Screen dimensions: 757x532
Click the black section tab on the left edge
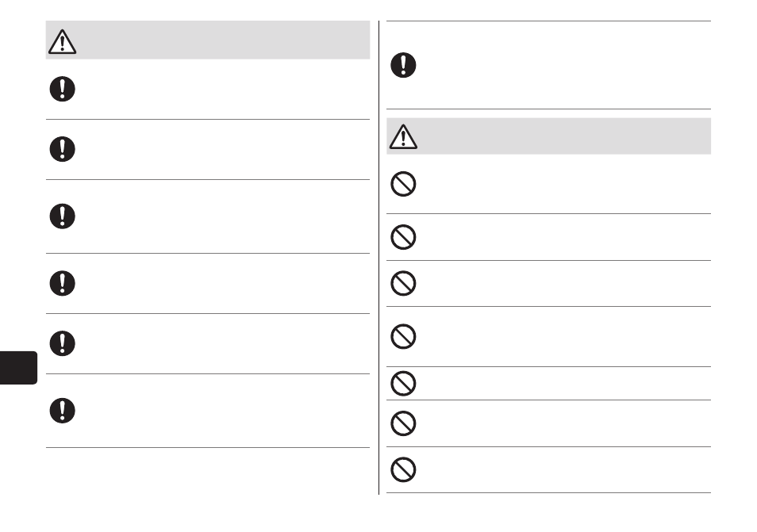(x=18, y=368)
